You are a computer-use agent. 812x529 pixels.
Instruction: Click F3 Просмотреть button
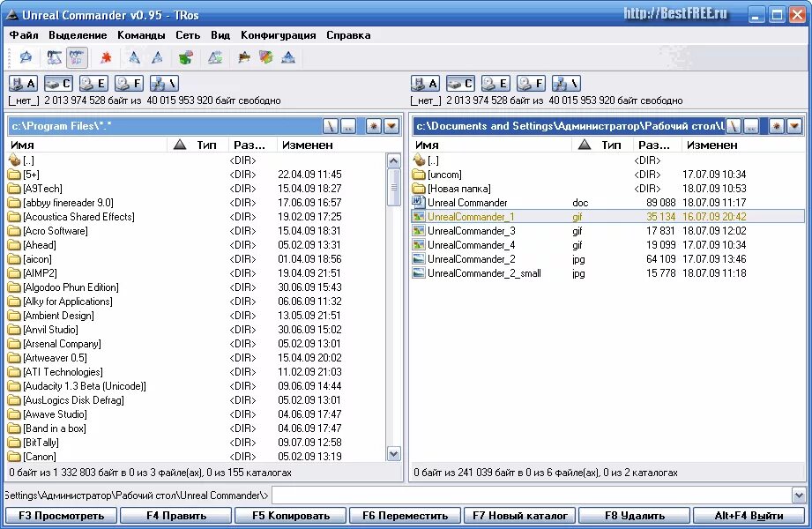[x=61, y=516]
